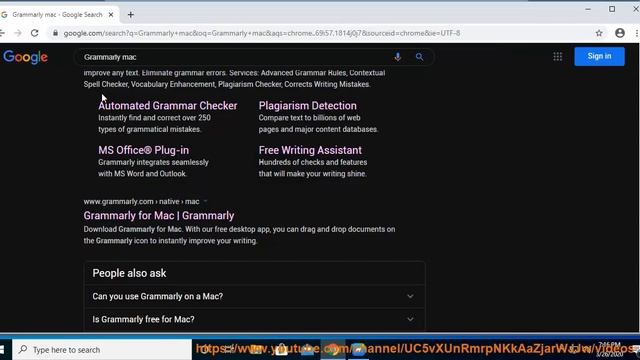Open Free Writing Assistant link
640x360 pixels.
[x=310, y=150]
